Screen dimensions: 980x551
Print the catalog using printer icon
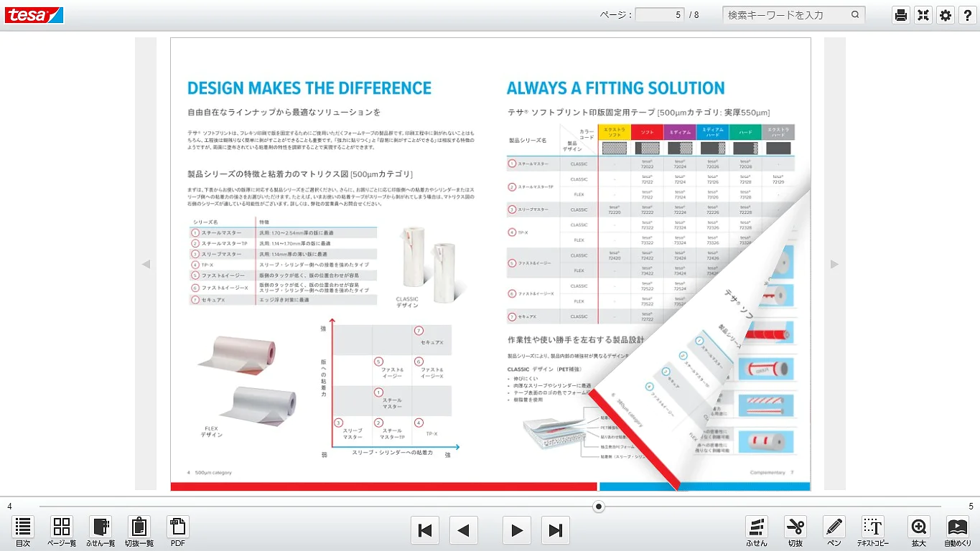(901, 15)
